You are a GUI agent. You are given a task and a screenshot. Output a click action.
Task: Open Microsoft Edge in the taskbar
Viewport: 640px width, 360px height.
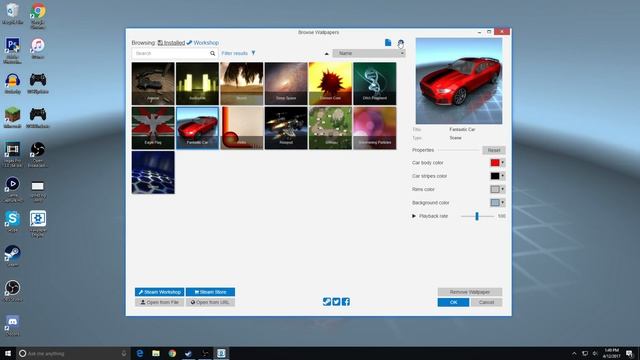(x=140, y=353)
